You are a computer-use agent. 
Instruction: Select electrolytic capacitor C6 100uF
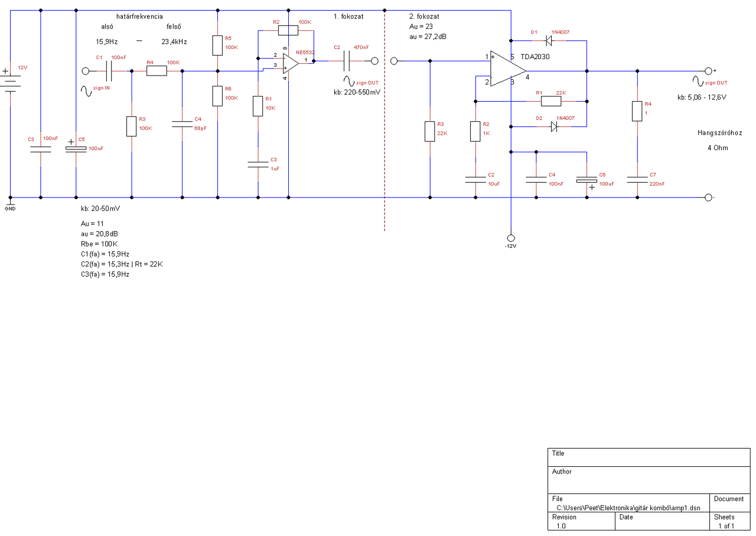click(x=586, y=180)
